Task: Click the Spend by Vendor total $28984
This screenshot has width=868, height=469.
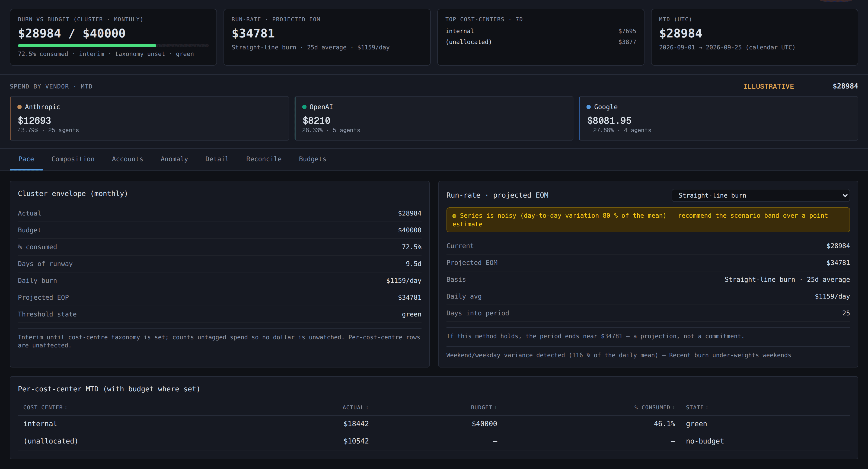Action: 845,86
